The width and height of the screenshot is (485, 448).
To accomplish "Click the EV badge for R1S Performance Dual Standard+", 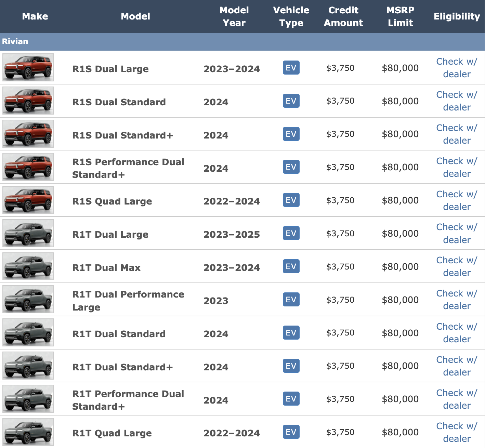I will click(x=291, y=167).
